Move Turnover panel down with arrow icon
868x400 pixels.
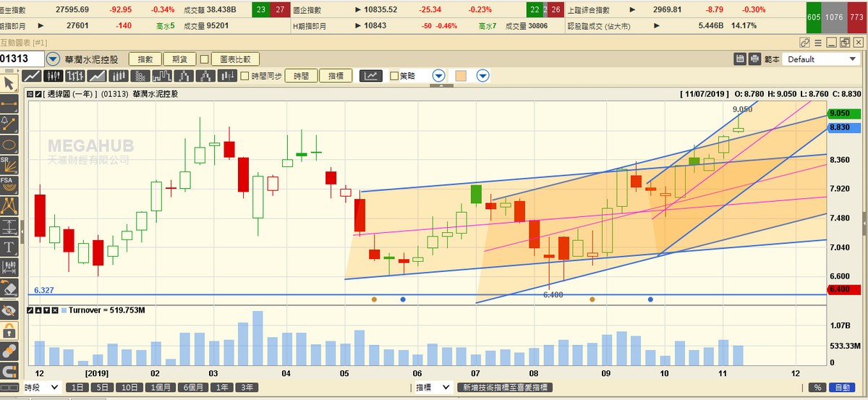click(x=46, y=310)
